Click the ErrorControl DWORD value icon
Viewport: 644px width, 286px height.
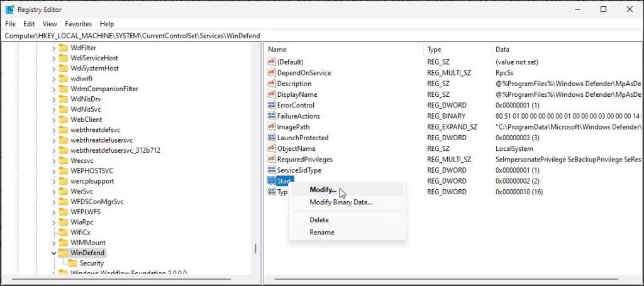(272, 105)
